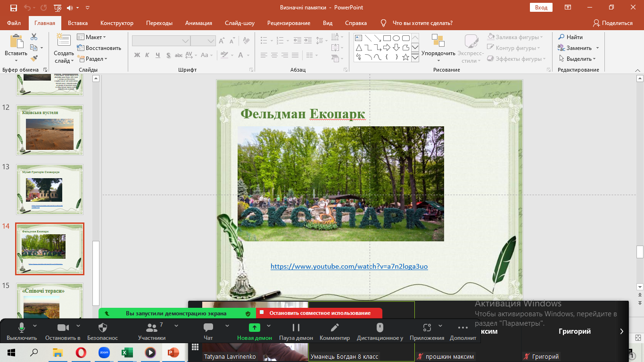Switch to the Конструктор ribbon tab
The width and height of the screenshot is (644, 362).
click(117, 23)
